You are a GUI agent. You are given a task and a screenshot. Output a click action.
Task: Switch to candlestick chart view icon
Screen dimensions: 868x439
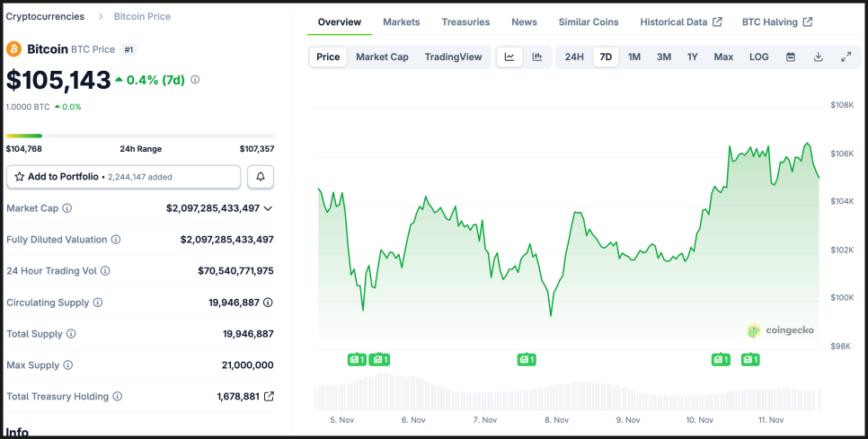tap(537, 57)
